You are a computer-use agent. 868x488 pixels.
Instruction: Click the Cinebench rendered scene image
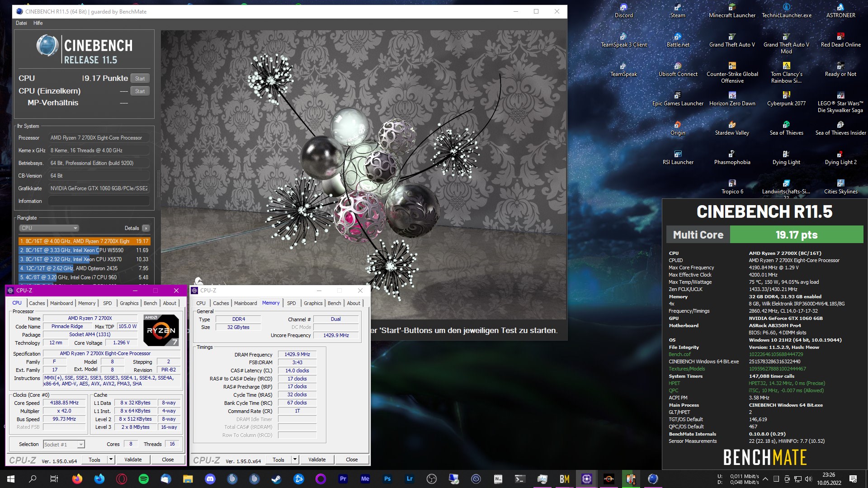coord(363,175)
